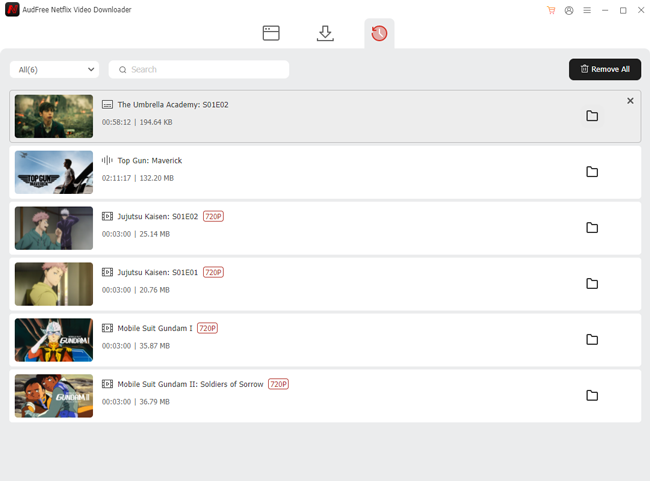
Task: Open folder for The Umbrella Academy S01E02
Action: point(592,116)
